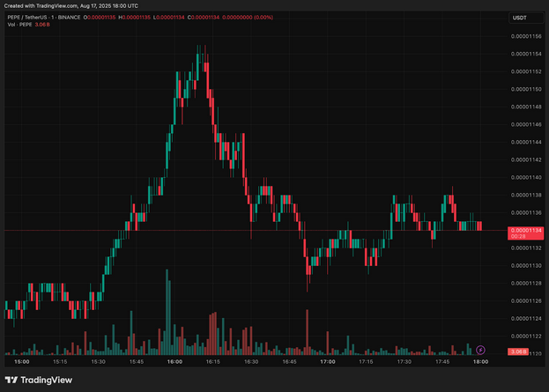Click the 17:30 time axis label
This screenshot has width=549, height=392.
pos(404,361)
